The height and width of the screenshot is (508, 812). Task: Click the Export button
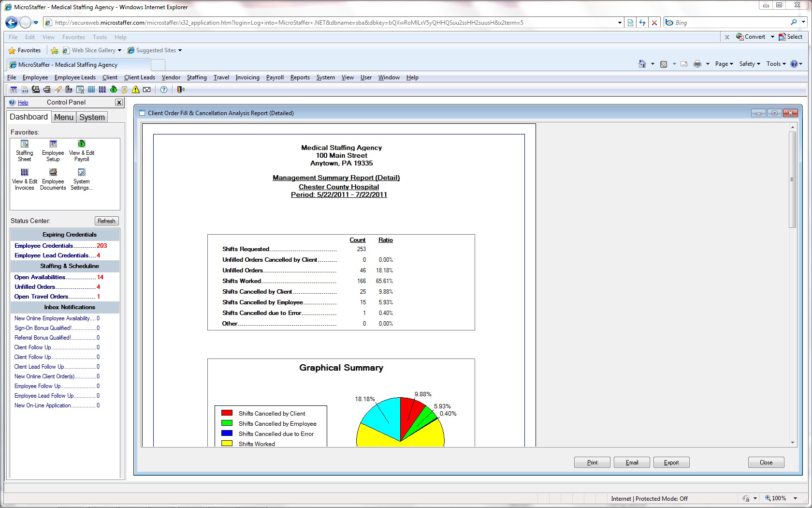click(x=671, y=463)
